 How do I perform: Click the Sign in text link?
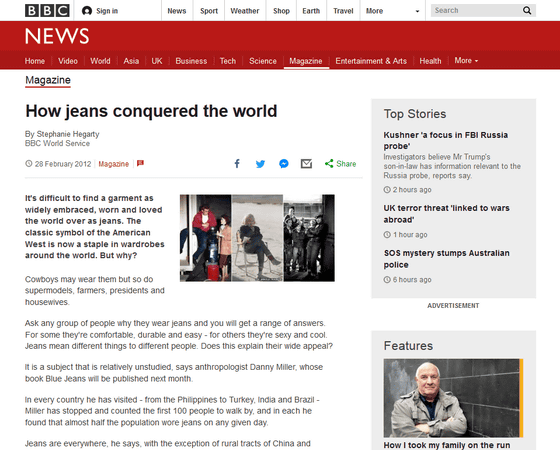pyautogui.click(x=107, y=11)
